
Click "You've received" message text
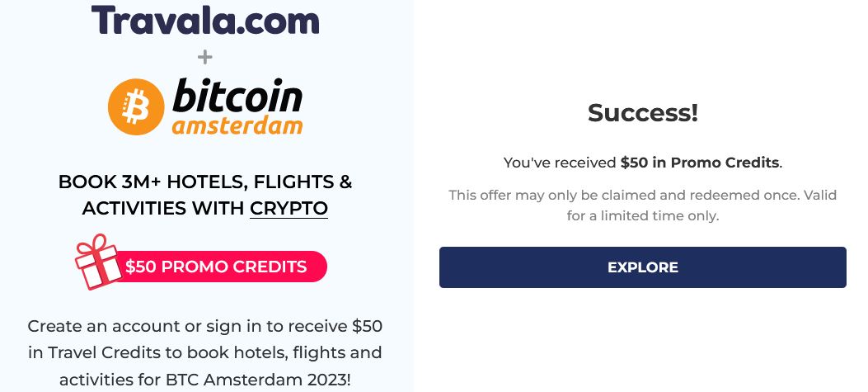tap(560, 163)
